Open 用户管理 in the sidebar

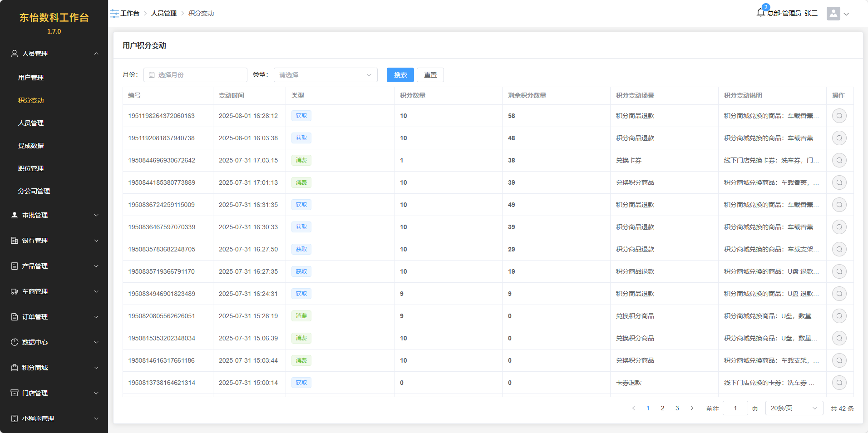pyautogui.click(x=31, y=78)
